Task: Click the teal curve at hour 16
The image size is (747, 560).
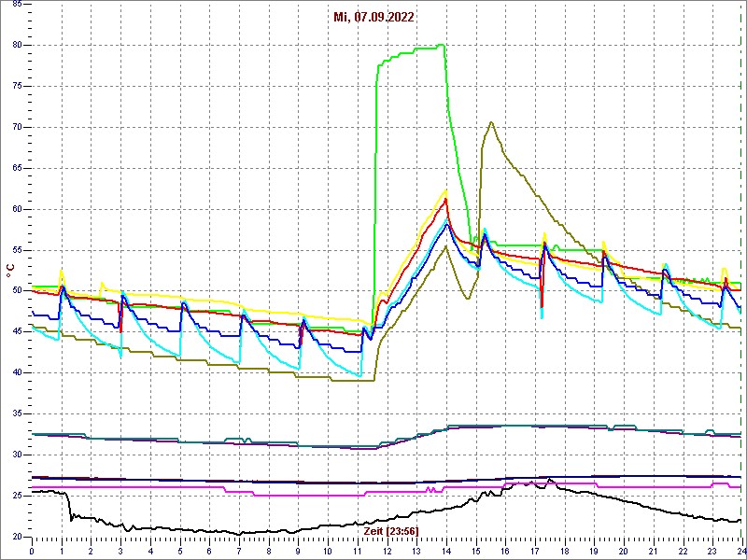Action: pos(504,426)
